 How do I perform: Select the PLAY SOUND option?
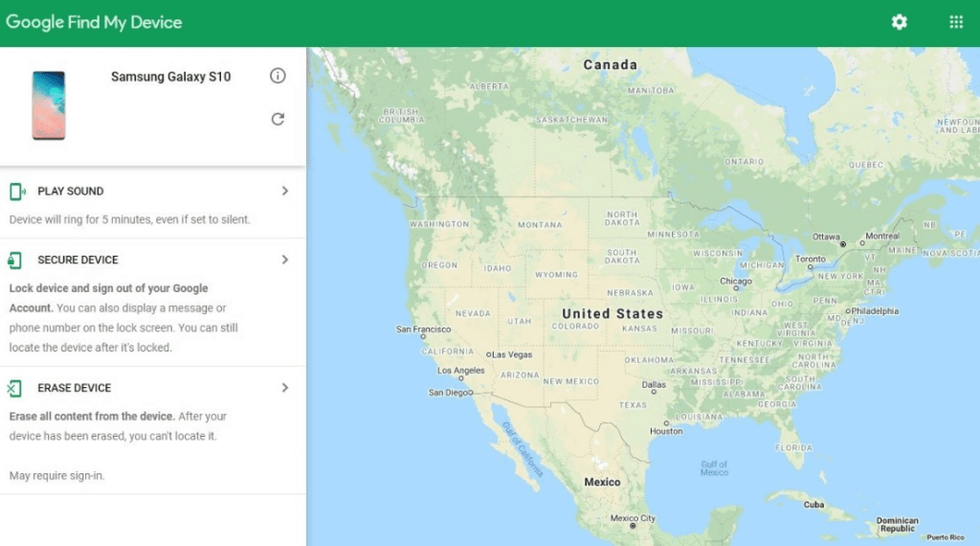(x=71, y=192)
